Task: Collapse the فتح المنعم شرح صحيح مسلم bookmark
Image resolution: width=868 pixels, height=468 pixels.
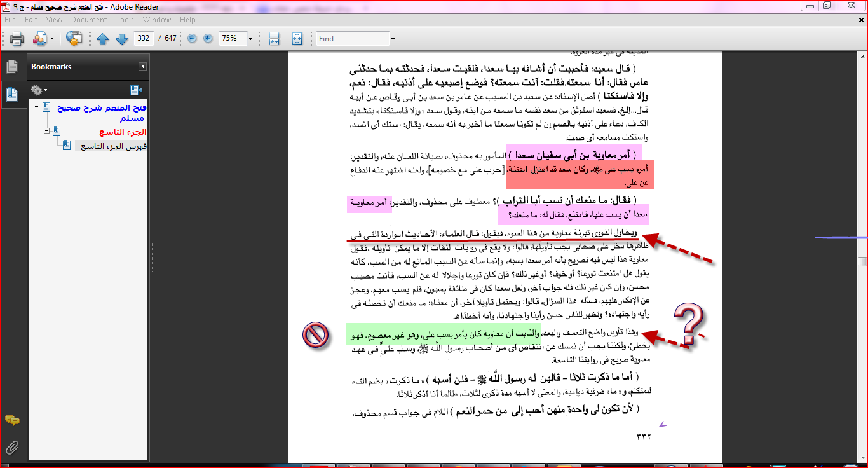Action: [37, 107]
